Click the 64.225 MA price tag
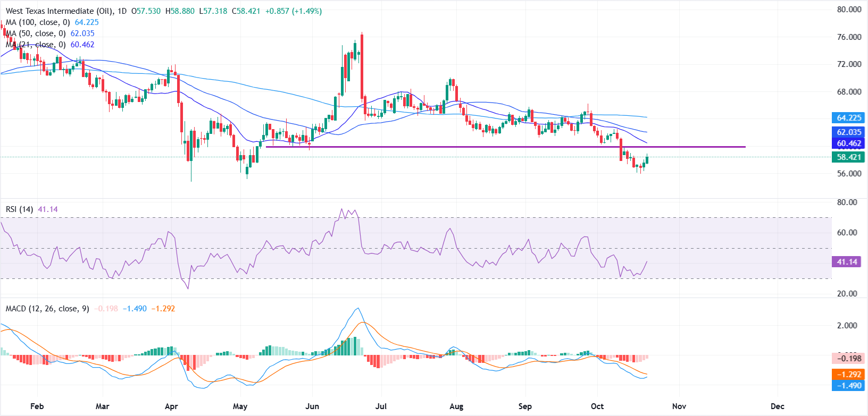The width and height of the screenshot is (868, 416). coord(848,118)
